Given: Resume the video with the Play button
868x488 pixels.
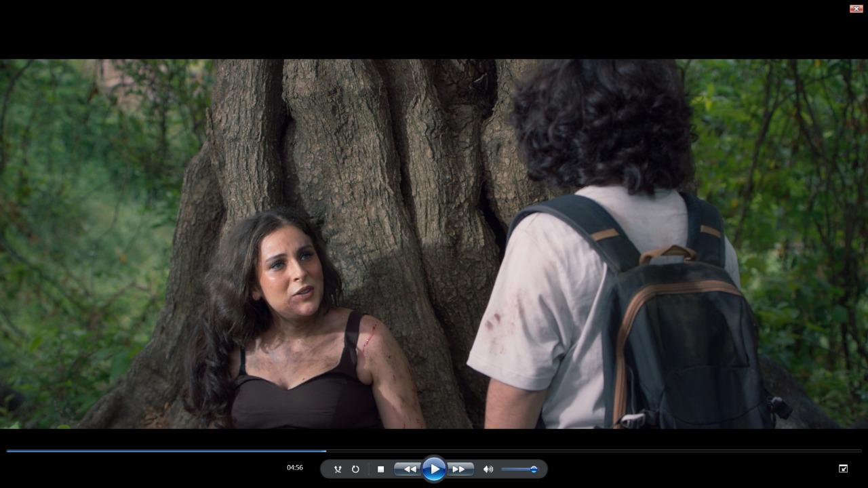Looking at the screenshot, I should tap(434, 469).
